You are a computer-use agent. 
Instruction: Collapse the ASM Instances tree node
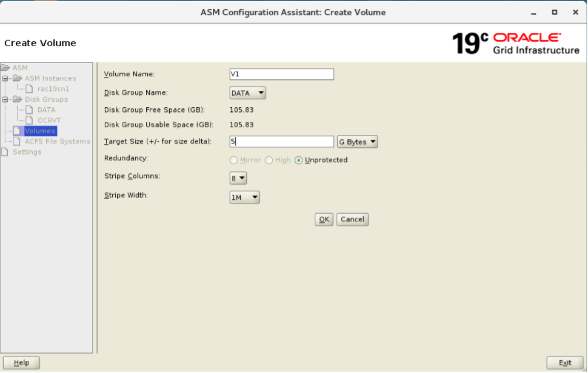point(5,78)
